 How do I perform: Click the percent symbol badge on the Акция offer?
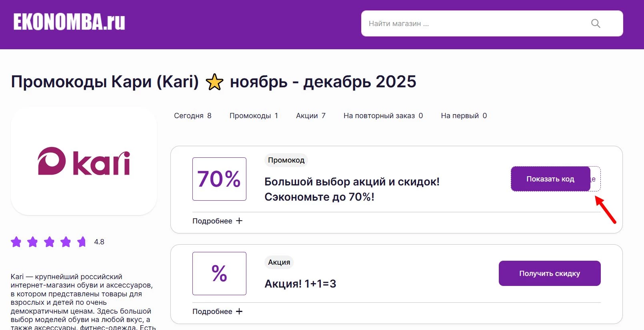point(219,274)
